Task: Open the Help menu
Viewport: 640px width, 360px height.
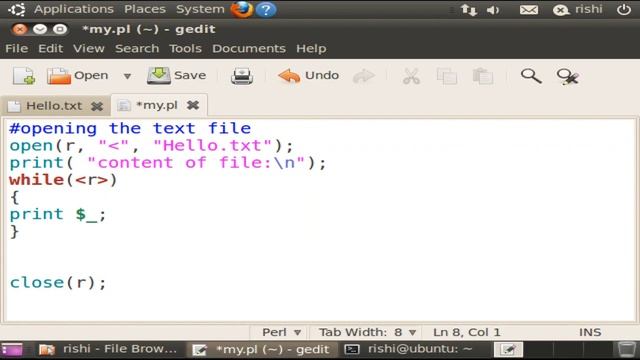Action: [311, 49]
